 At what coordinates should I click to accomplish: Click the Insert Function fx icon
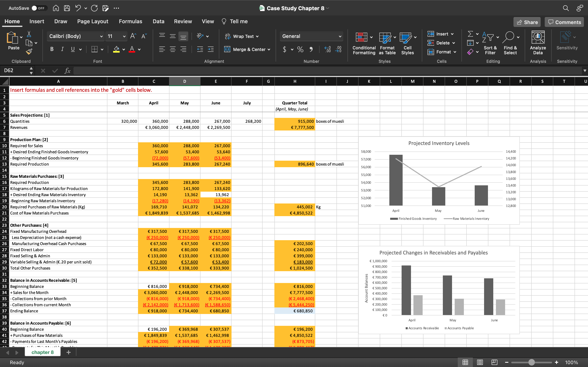pos(67,71)
